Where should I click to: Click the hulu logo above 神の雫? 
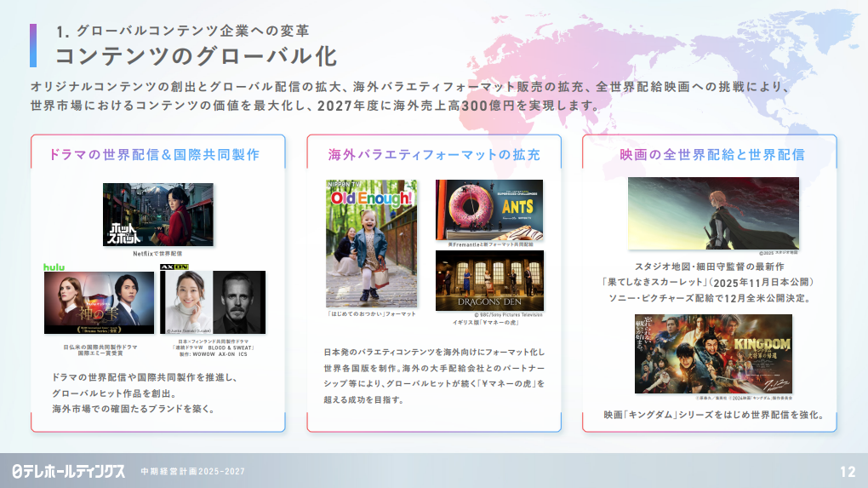54,267
